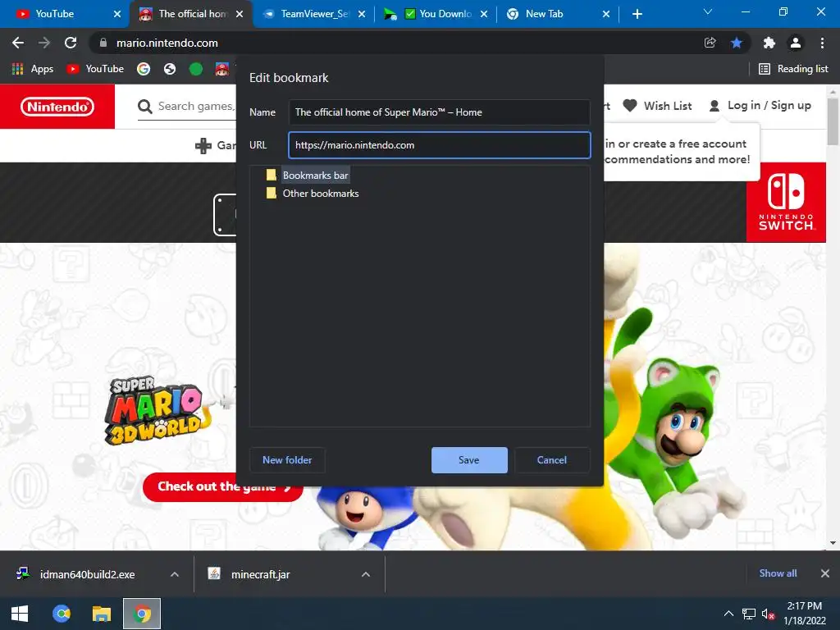Close the New Tab tab
The height and width of the screenshot is (630, 840).
click(606, 14)
